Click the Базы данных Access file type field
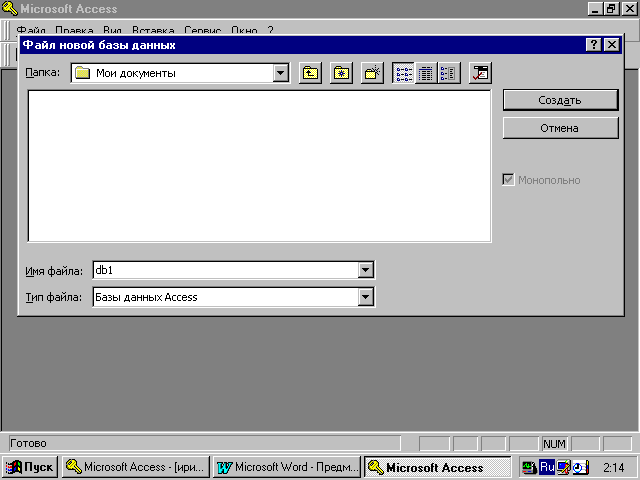Viewport: 640px width, 480px height. pos(225,297)
